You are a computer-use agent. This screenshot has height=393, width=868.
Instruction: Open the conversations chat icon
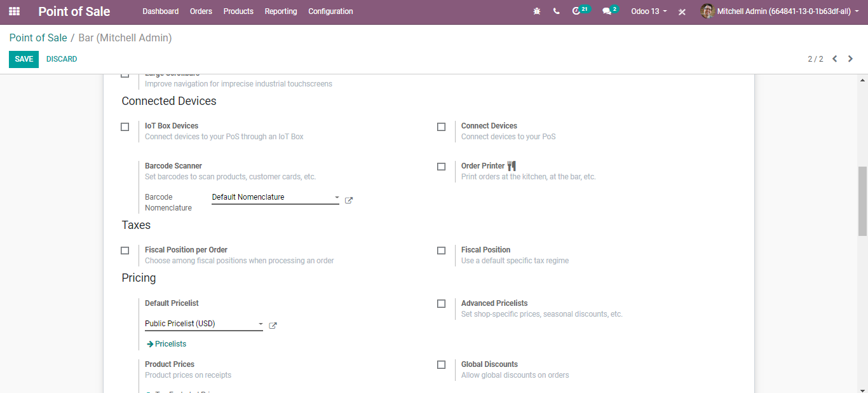607,11
